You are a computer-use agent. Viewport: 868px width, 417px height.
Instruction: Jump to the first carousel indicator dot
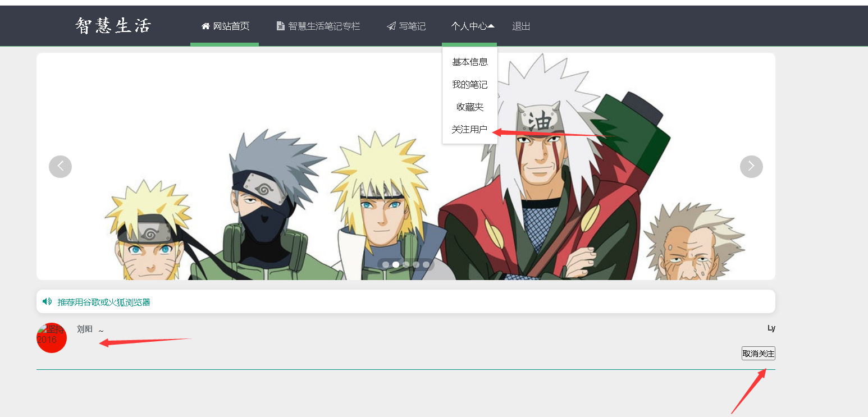coord(386,264)
